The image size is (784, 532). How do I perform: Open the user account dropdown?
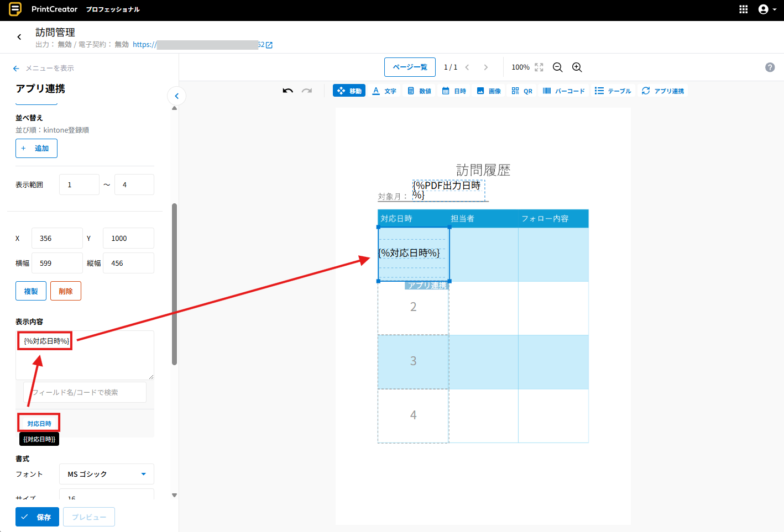[x=767, y=9]
